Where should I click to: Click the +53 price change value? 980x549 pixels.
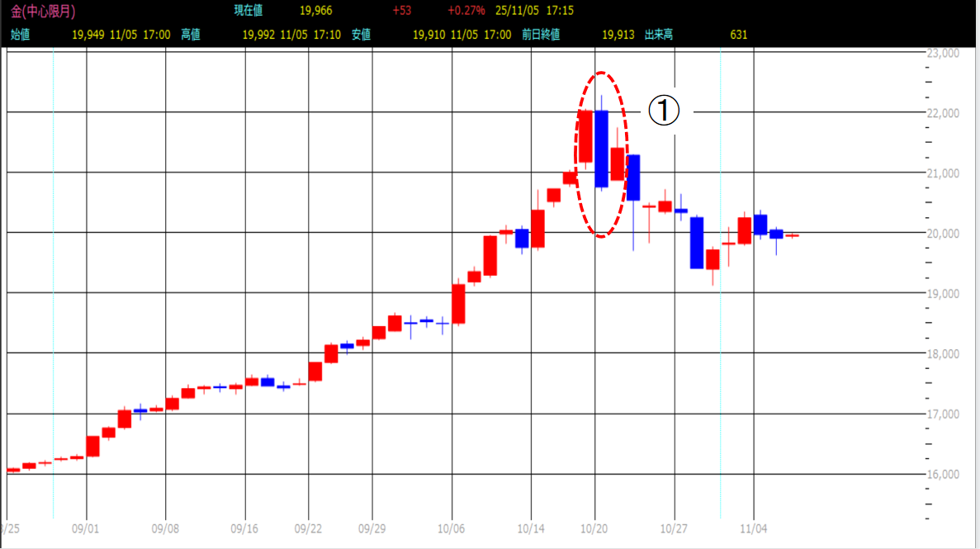click(403, 11)
